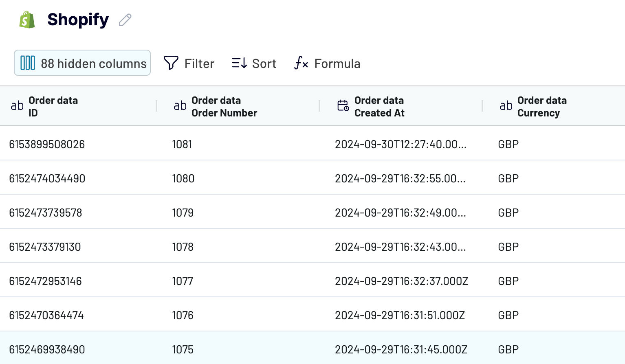This screenshot has height=364, width=625.
Task: Click the hidden columns bars icon
Action: [x=28, y=63]
